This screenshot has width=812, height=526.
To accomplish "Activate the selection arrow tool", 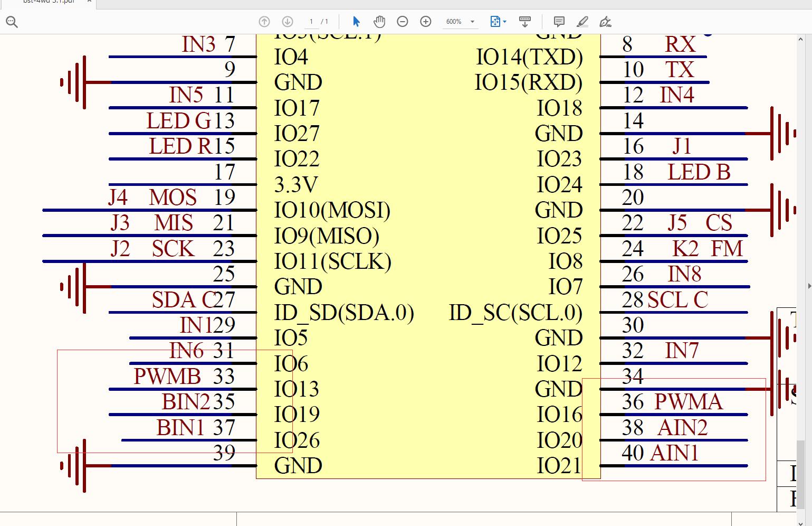I will pyautogui.click(x=356, y=22).
